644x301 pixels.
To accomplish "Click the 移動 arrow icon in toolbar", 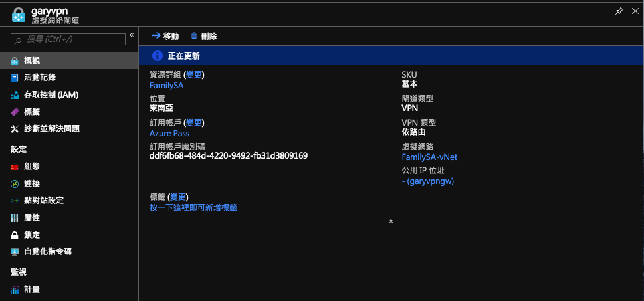I will (156, 36).
